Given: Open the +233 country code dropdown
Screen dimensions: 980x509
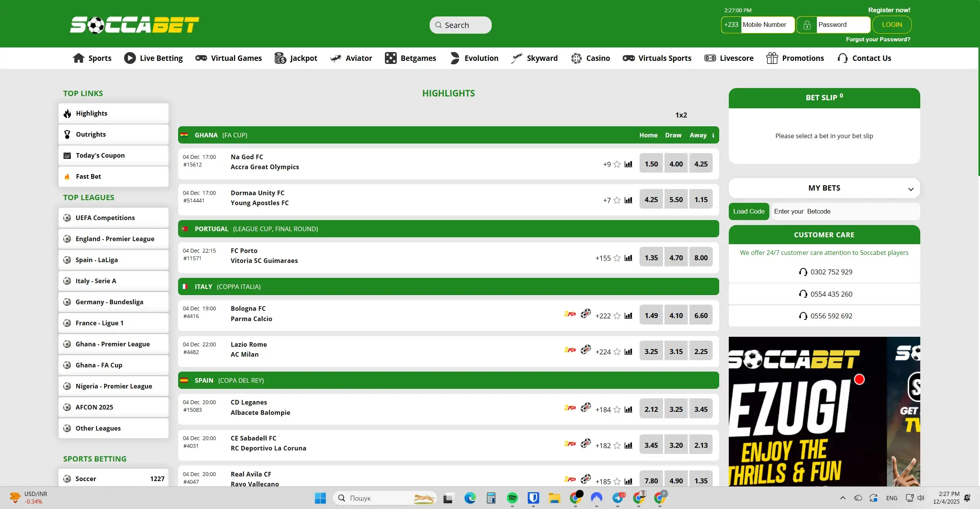Looking at the screenshot, I should point(731,24).
